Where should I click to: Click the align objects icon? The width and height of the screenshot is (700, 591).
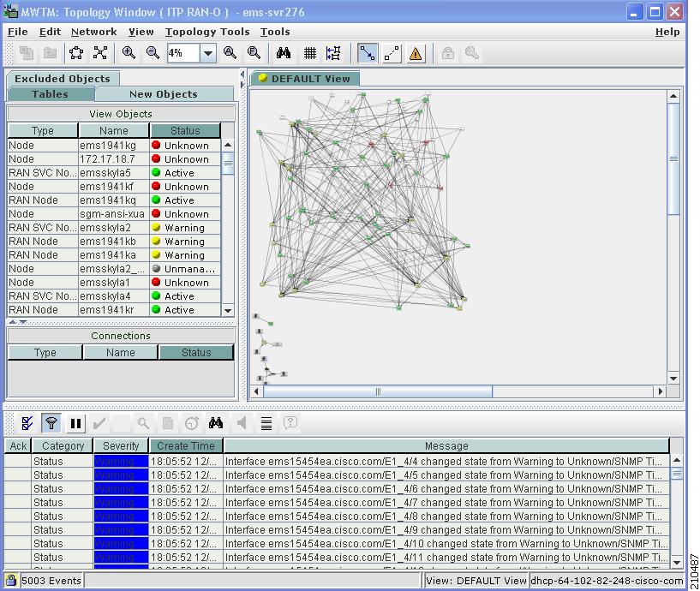[333, 53]
